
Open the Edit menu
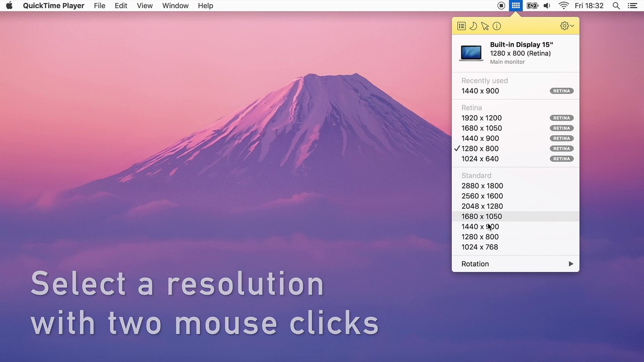(121, 6)
